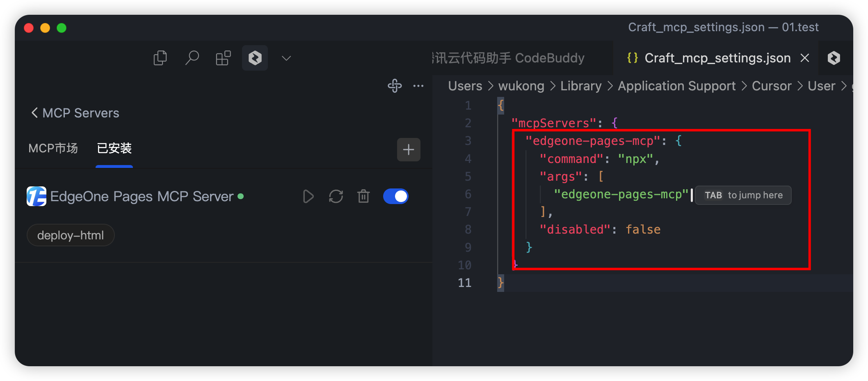Click the new chat icon in panel header
The height and width of the screenshot is (381, 868).
tap(395, 86)
